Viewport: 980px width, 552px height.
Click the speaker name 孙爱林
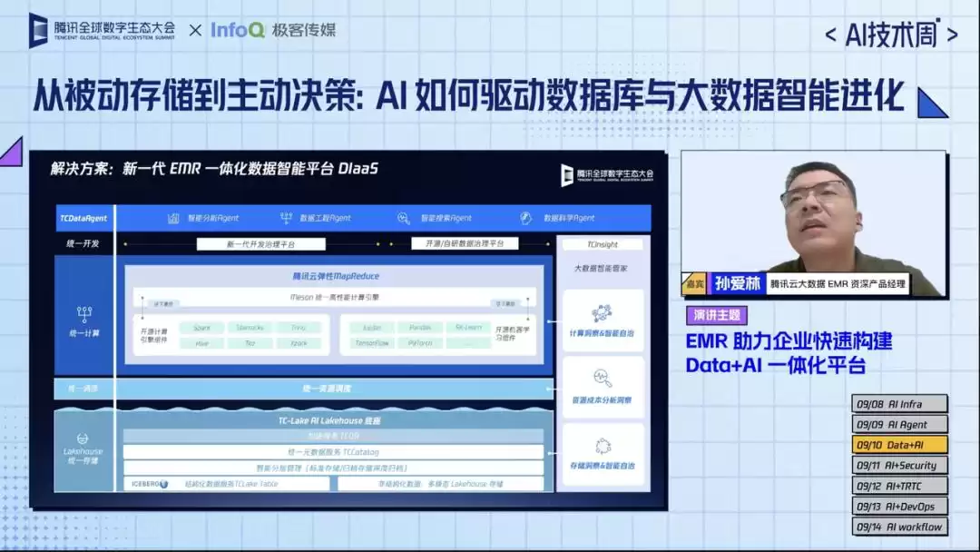point(738,284)
